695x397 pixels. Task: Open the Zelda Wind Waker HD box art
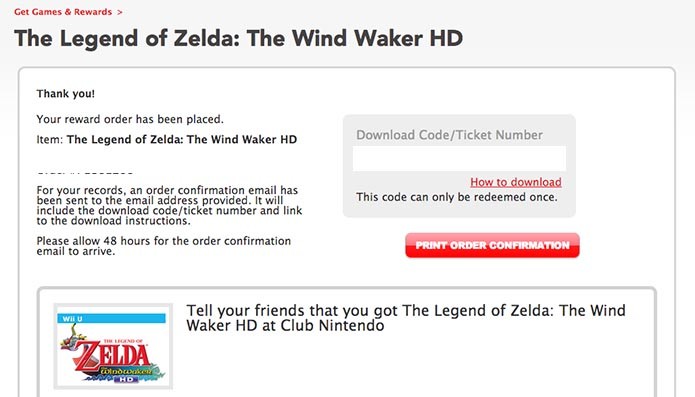tap(113, 346)
